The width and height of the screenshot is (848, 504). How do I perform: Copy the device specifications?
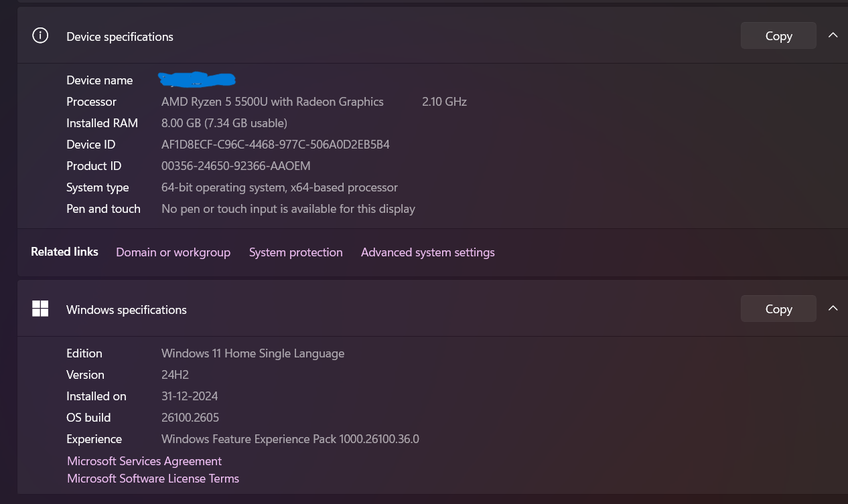(x=778, y=36)
